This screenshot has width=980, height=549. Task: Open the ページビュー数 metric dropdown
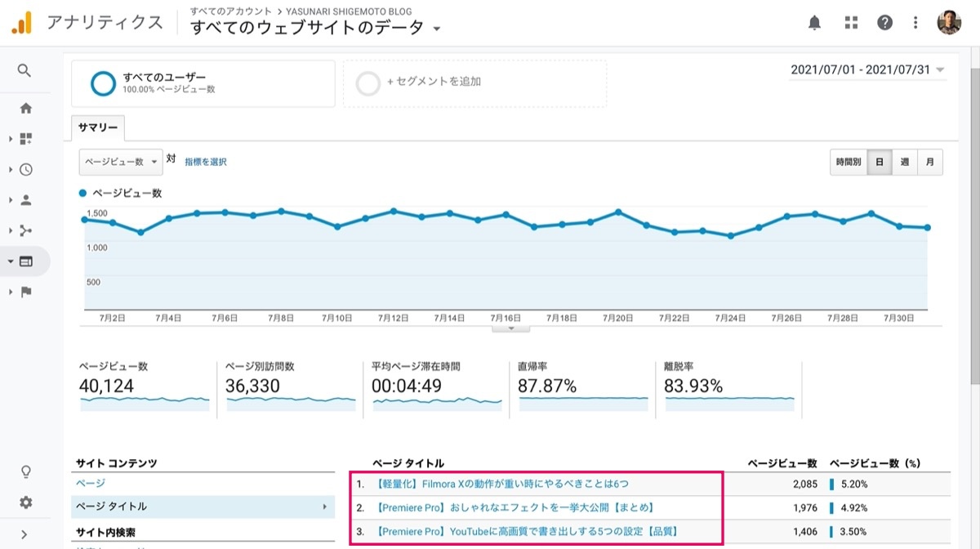point(121,162)
